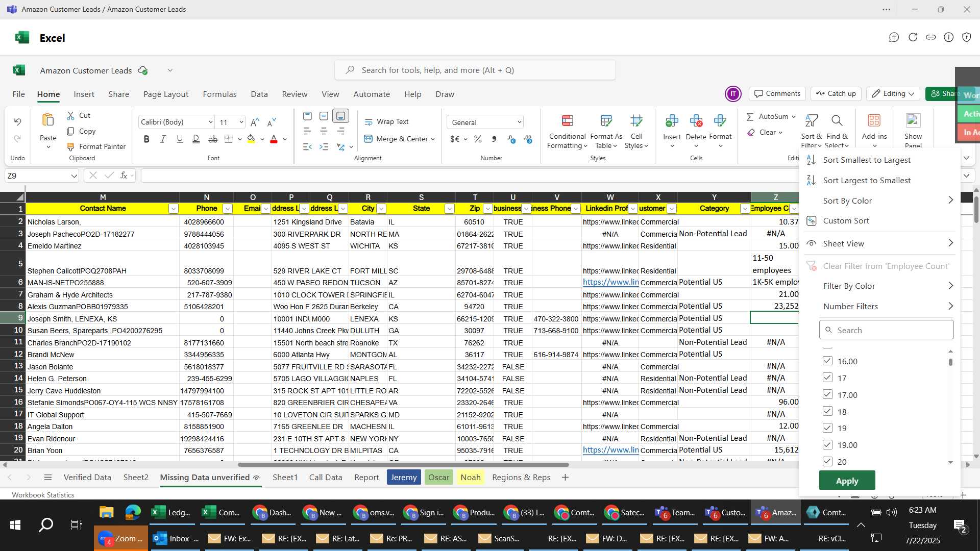Choose Sort Smallest to Largest
Viewport: 980px width, 551px height.
tap(867, 160)
